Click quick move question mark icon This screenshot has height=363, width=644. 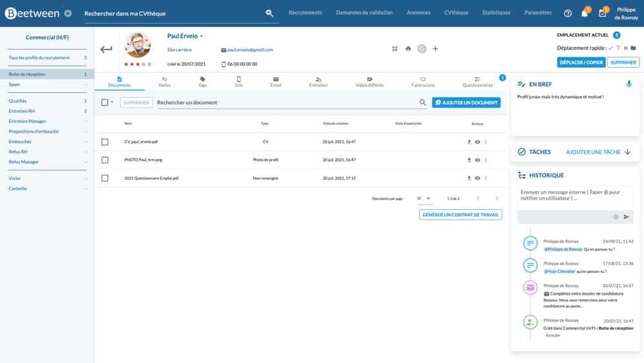point(618,48)
